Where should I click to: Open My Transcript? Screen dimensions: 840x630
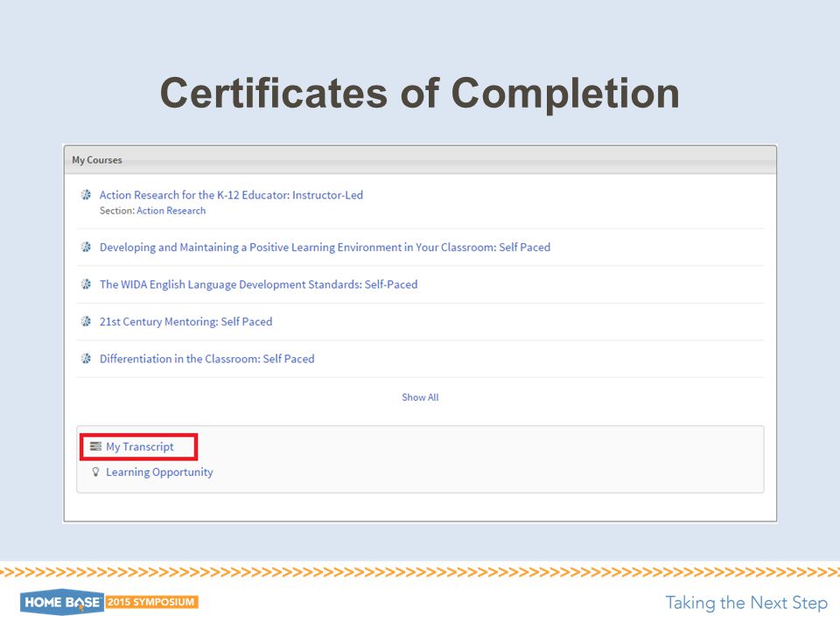point(140,447)
